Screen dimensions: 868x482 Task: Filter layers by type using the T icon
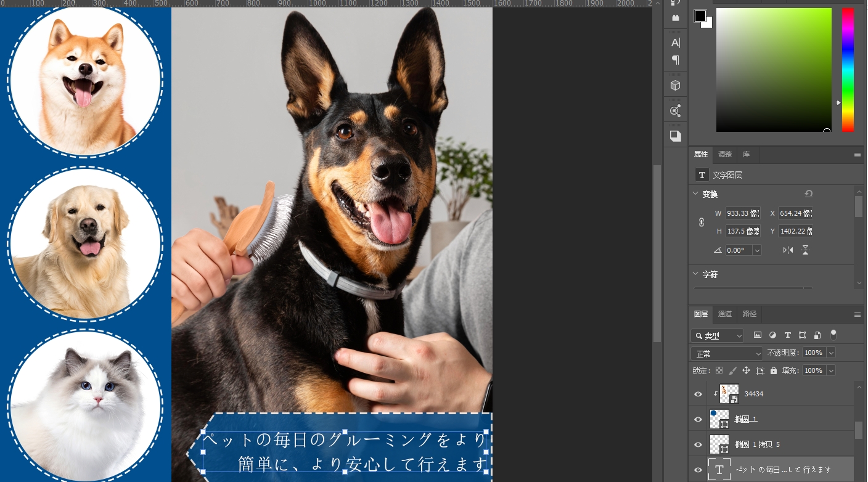click(x=787, y=335)
